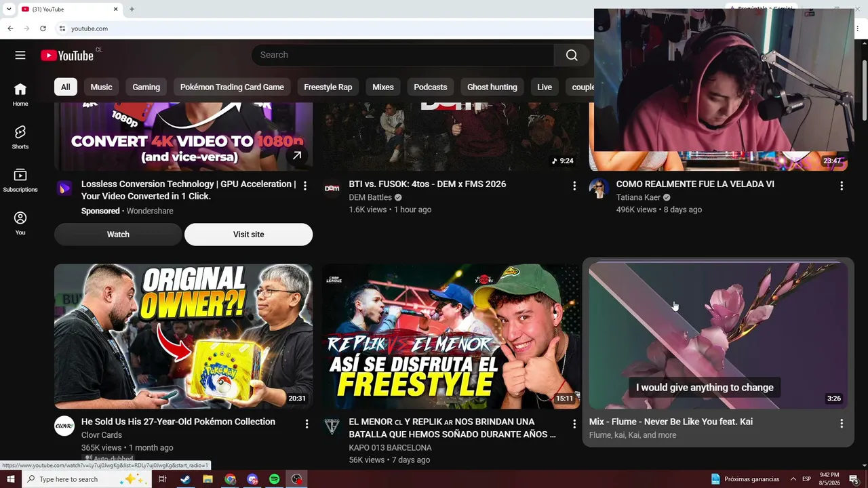
Task: Open the Clovr Cards channel link
Action: click(x=102, y=435)
